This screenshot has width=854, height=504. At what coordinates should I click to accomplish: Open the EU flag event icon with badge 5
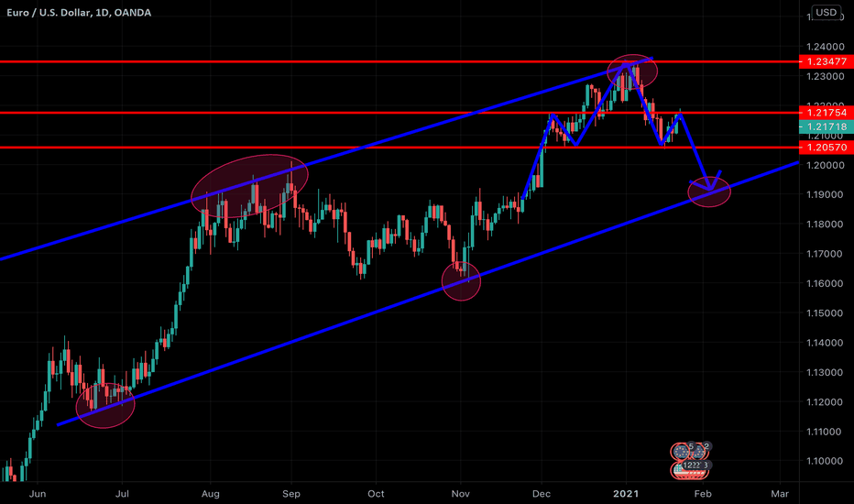680,452
